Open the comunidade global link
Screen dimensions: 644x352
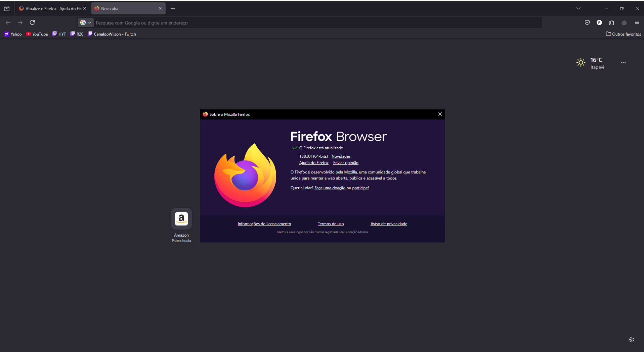tap(385, 172)
